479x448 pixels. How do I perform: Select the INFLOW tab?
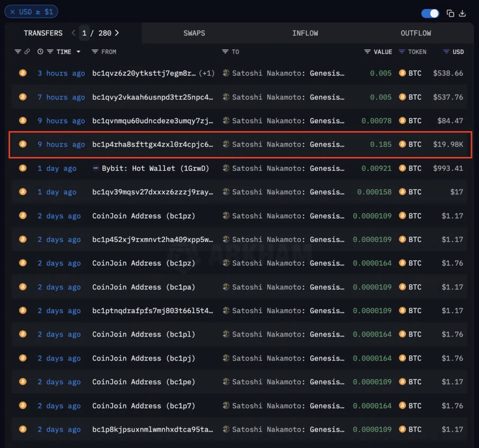305,33
